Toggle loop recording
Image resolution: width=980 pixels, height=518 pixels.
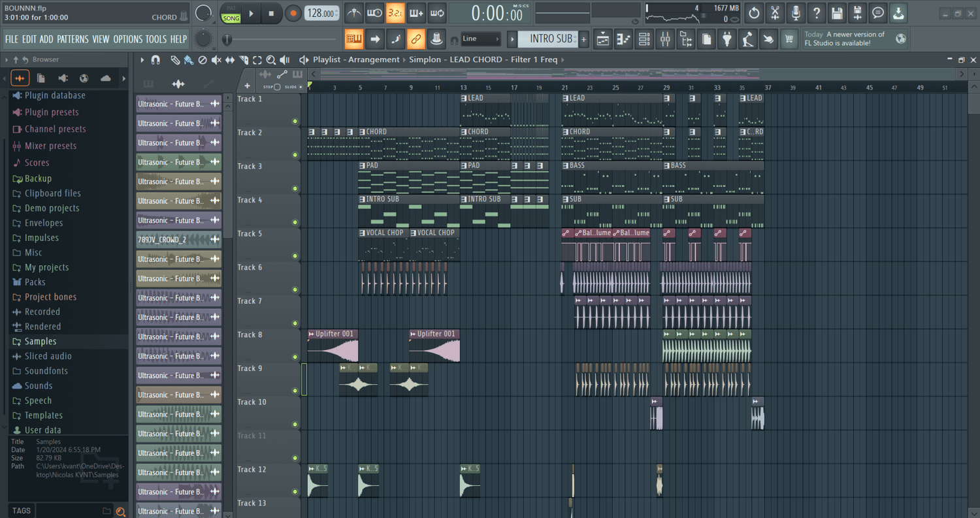[x=437, y=13]
